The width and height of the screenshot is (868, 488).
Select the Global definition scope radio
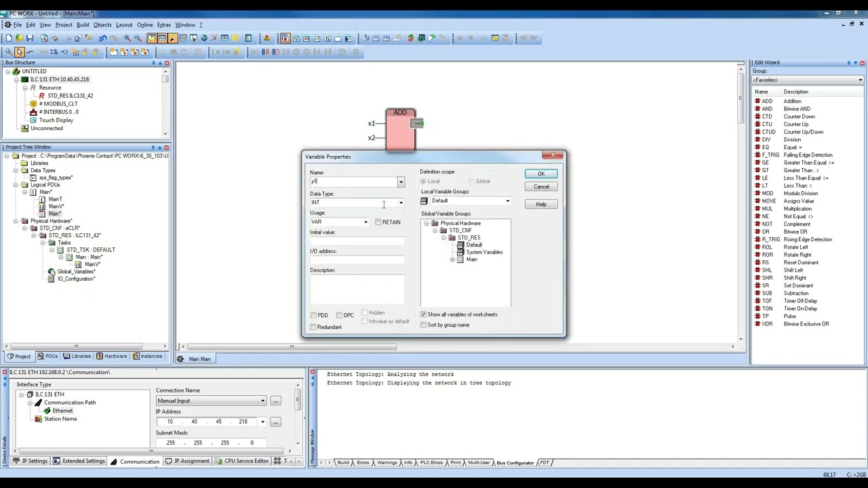(x=472, y=181)
